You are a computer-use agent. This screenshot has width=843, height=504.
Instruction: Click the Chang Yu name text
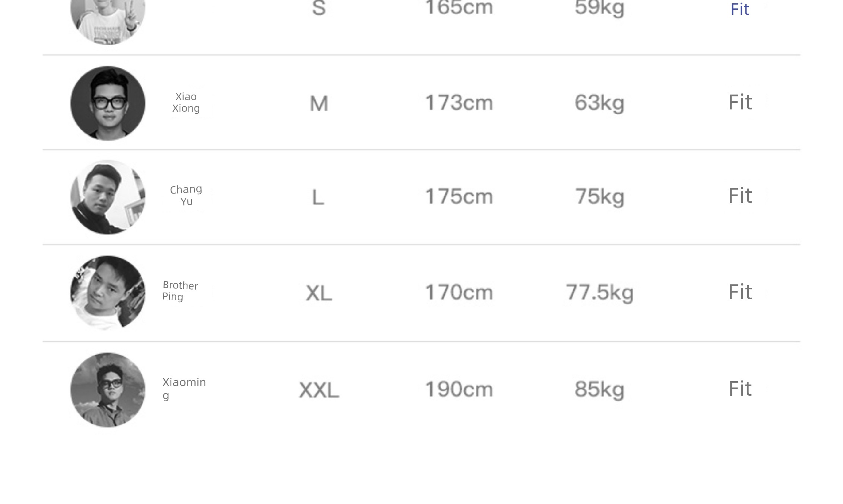click(x=186, y=195)
